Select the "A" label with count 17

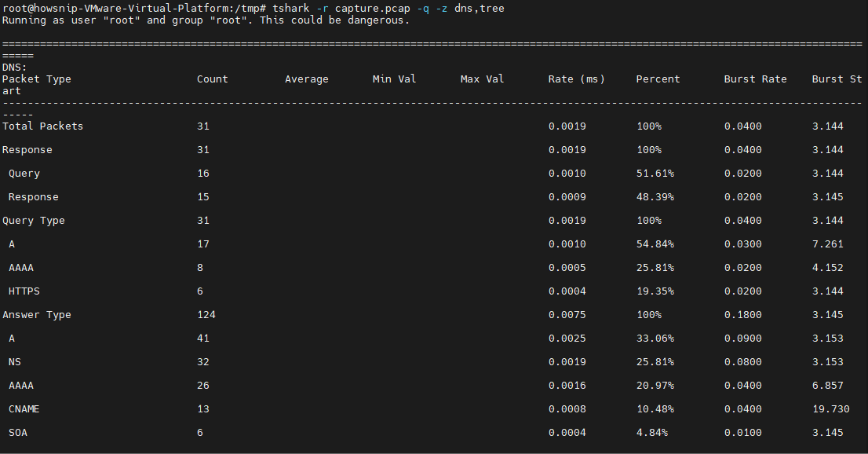point(12,244)
